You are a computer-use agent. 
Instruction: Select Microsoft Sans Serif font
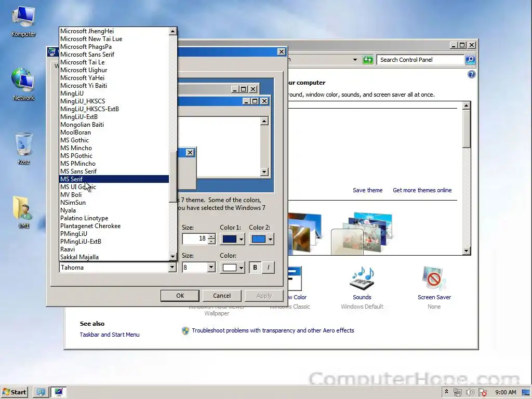[x=114, y=55]
